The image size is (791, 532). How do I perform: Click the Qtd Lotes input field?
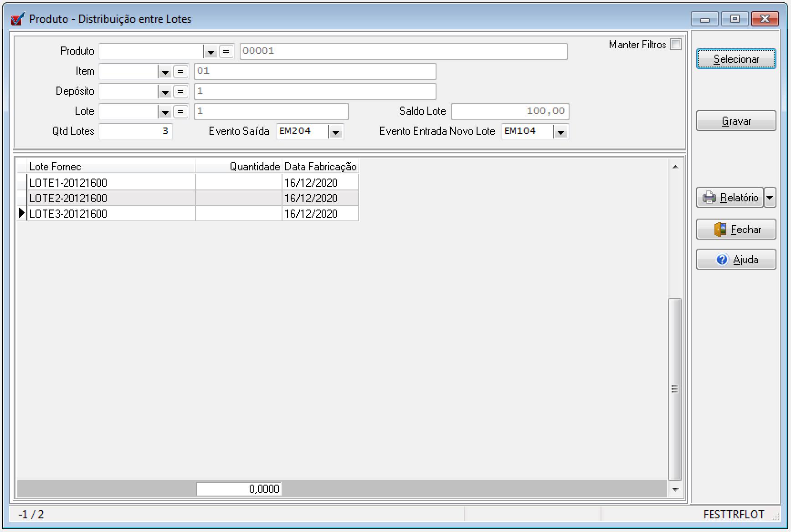point(135,132)
